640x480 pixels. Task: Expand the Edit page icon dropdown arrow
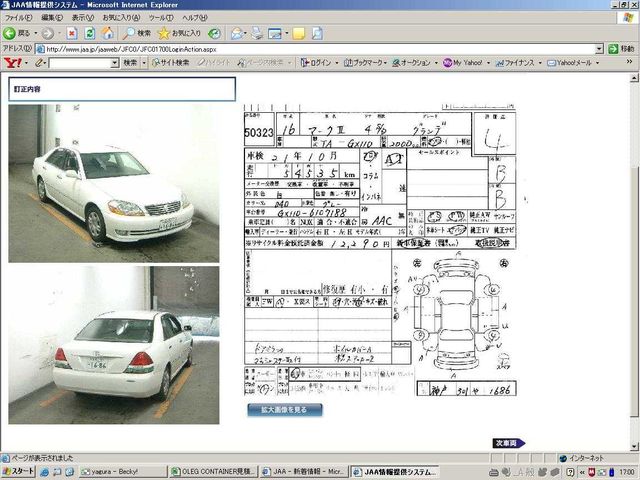coord(287,33)
